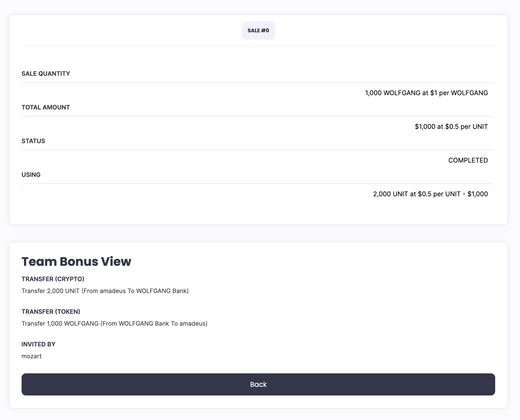Click the INVITED BY label
The image size is (520, 420).
coord(38,344)
